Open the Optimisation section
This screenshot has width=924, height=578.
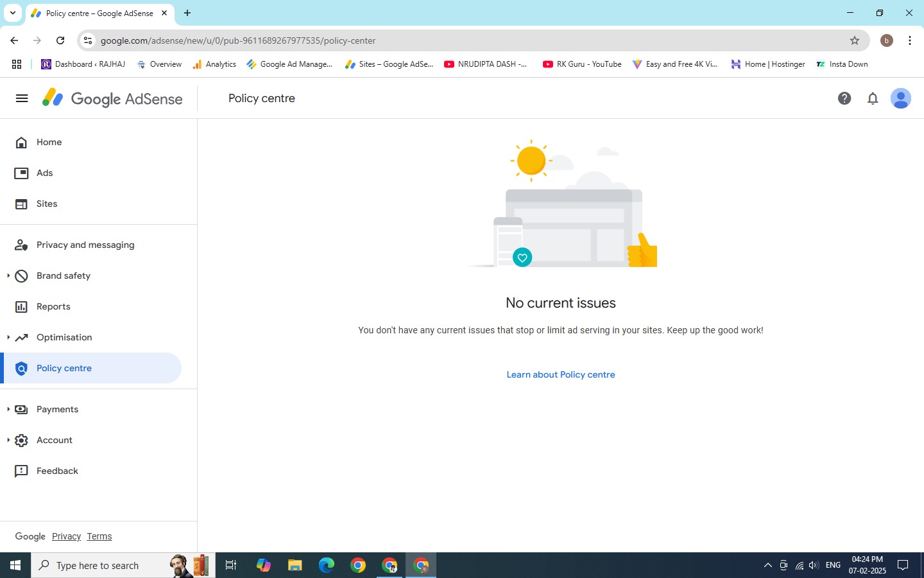click(64, 337)
